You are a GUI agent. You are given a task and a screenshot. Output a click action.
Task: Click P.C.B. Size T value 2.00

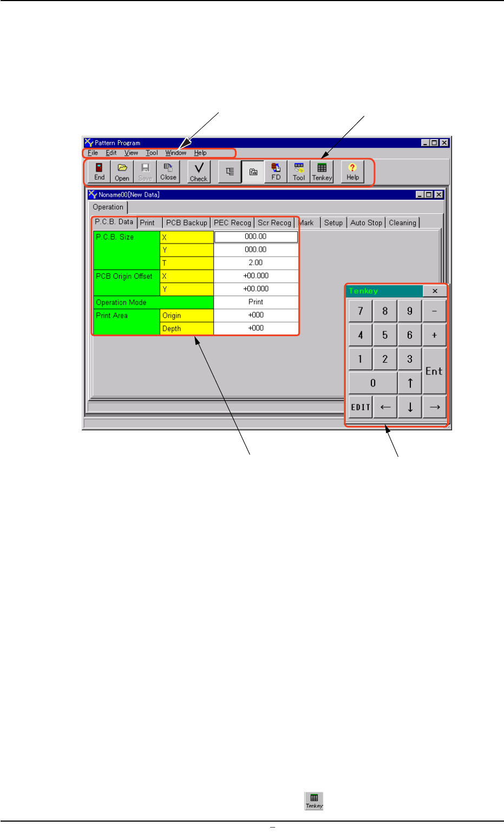click(x=256, y=263)
